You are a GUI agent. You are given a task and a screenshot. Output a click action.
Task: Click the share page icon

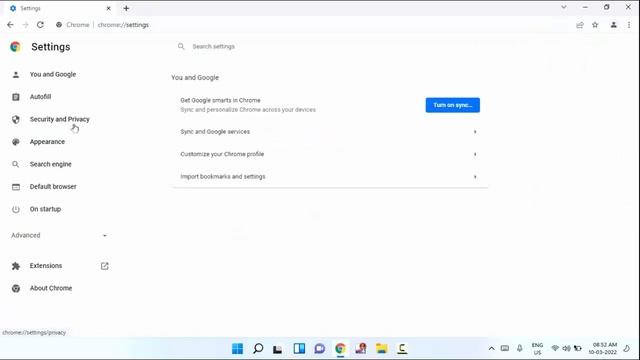580,25
